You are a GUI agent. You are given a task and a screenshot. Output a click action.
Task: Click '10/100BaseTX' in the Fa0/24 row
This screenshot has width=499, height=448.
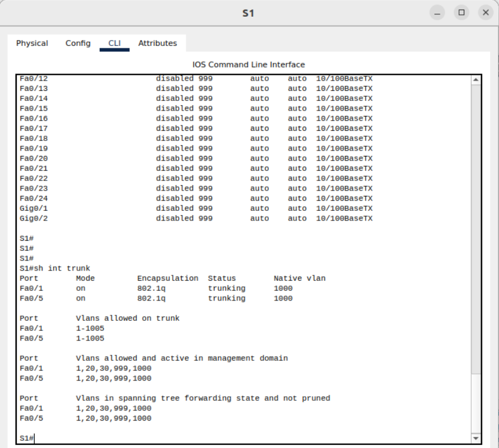(x=344, y=198)
